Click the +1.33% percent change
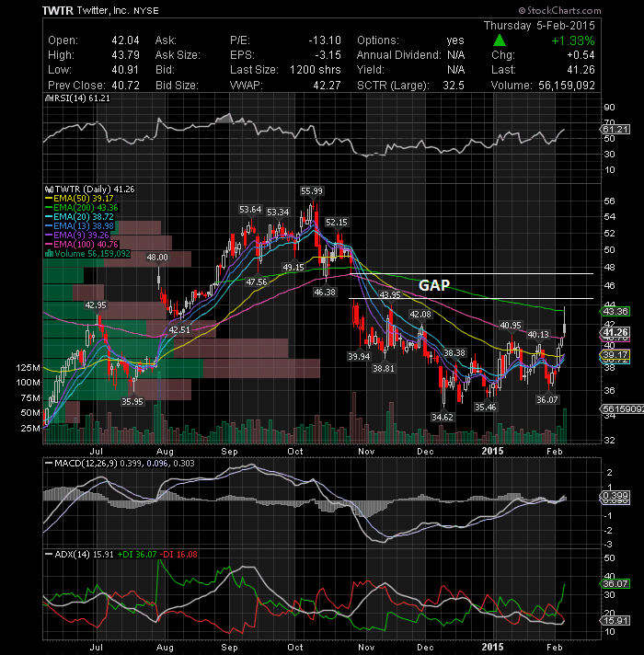The image size is (644, 655). 573,40
